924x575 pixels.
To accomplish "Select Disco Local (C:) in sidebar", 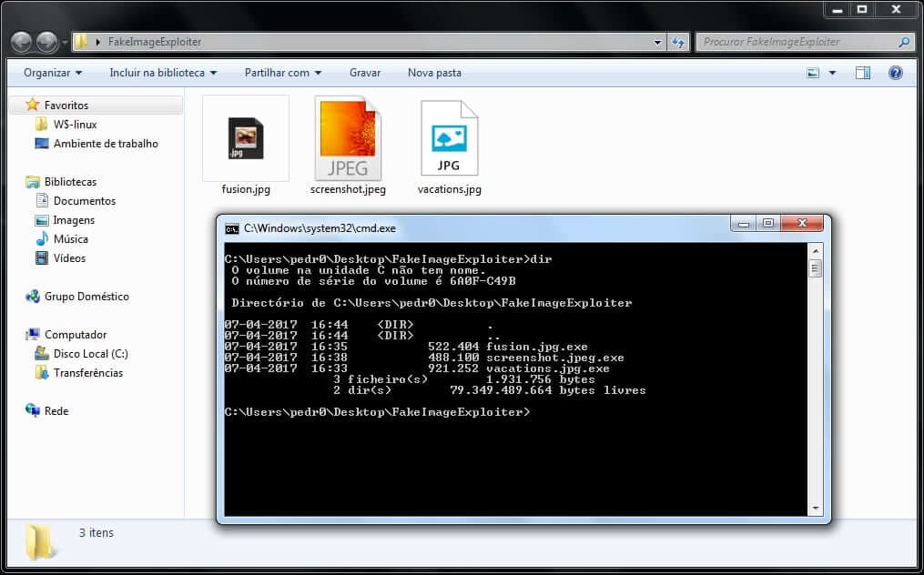I will click(90, 354).
